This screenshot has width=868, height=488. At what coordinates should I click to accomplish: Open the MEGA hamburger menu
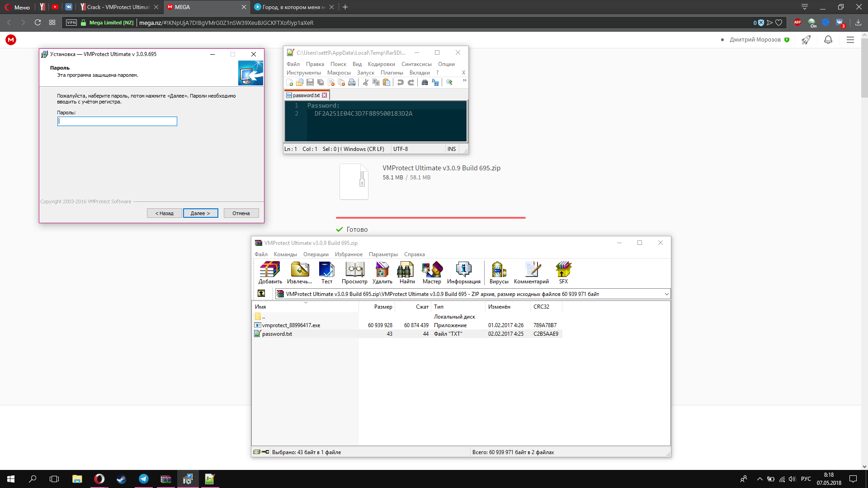(850, 40)
